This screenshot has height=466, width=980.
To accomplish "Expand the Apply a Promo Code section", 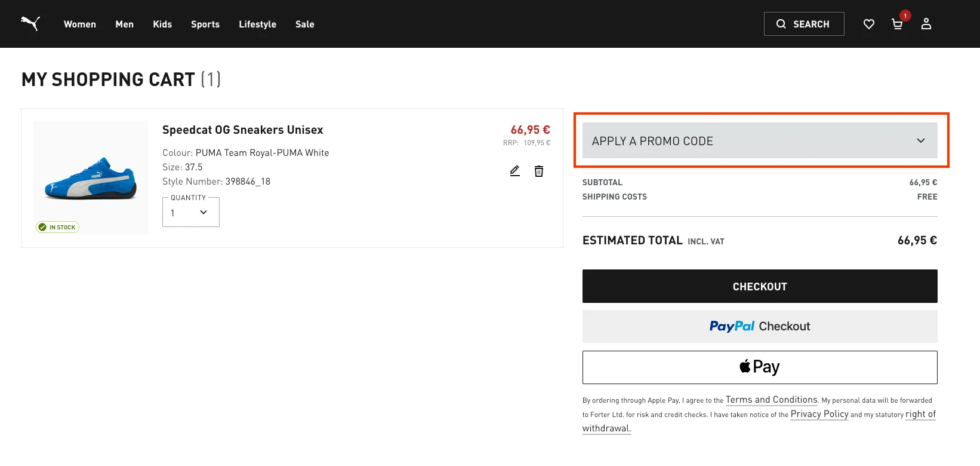I will coord(760,141).
